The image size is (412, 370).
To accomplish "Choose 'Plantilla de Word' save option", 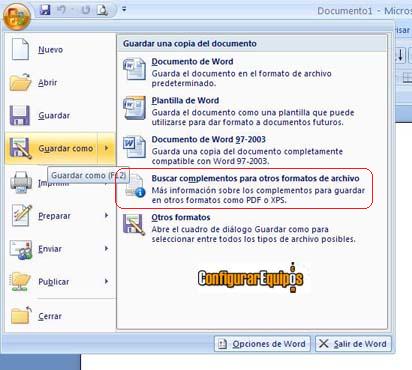I will pos(252,111).
